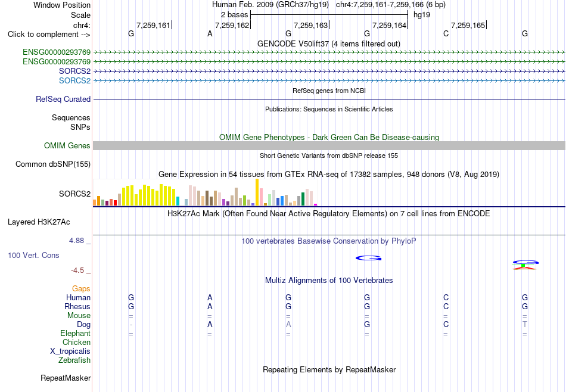Screen dimensions: 566x392
Task: Click the Mouse species label
Action: [x=79, y=316]
